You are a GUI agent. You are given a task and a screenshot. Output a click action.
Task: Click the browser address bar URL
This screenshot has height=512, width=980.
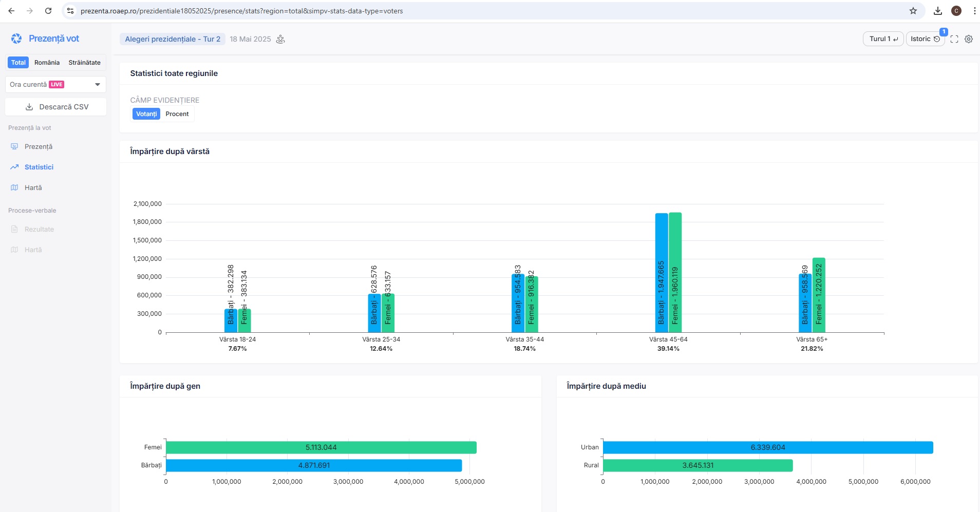pos(241,11)
